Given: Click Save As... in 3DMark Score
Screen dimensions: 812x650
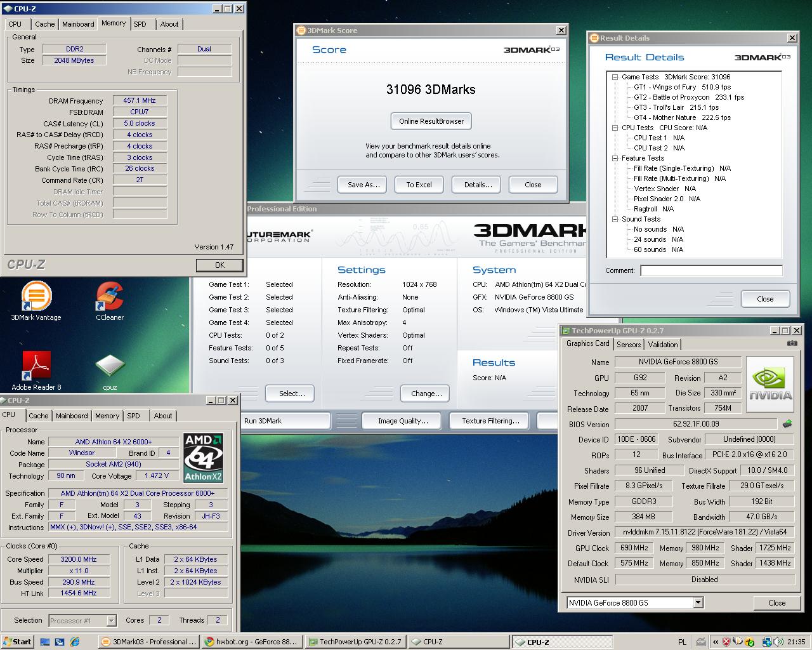Looking at the screenshot, I should (363, 185).
